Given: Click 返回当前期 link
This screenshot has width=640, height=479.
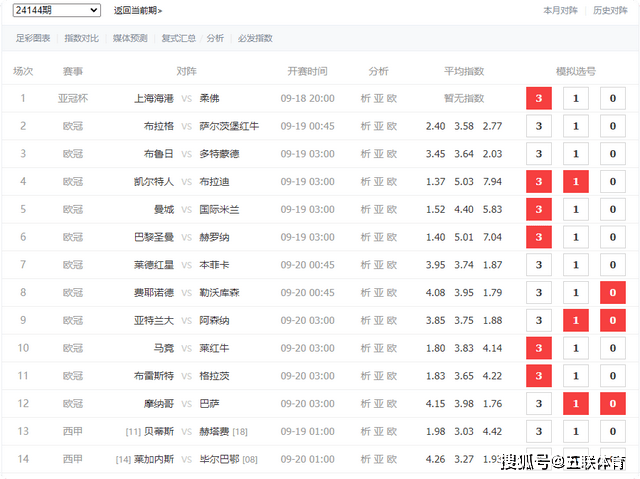Looking at the screenshot, I should pyautogui.click(x=138, y=11).
